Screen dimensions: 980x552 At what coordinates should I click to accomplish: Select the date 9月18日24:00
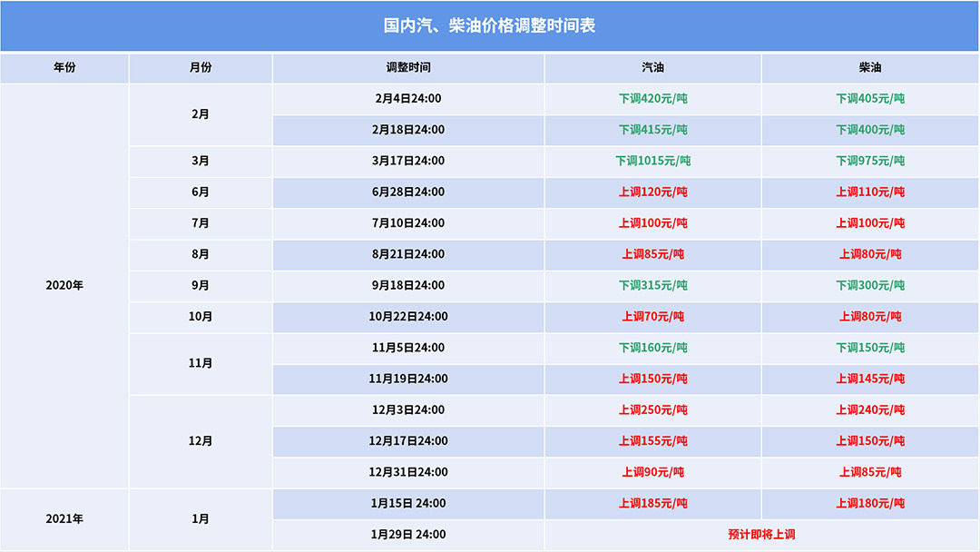(x=408, y=286)
